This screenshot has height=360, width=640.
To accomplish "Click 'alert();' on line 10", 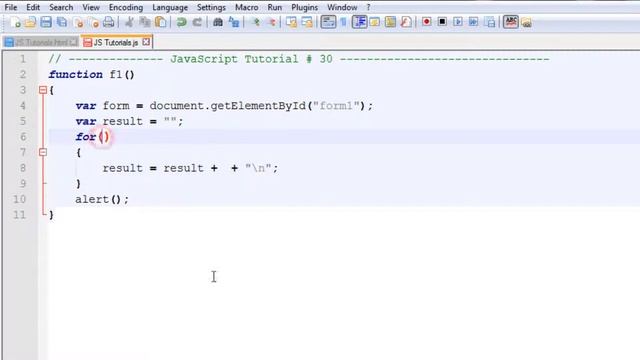I will coord(102,199).
